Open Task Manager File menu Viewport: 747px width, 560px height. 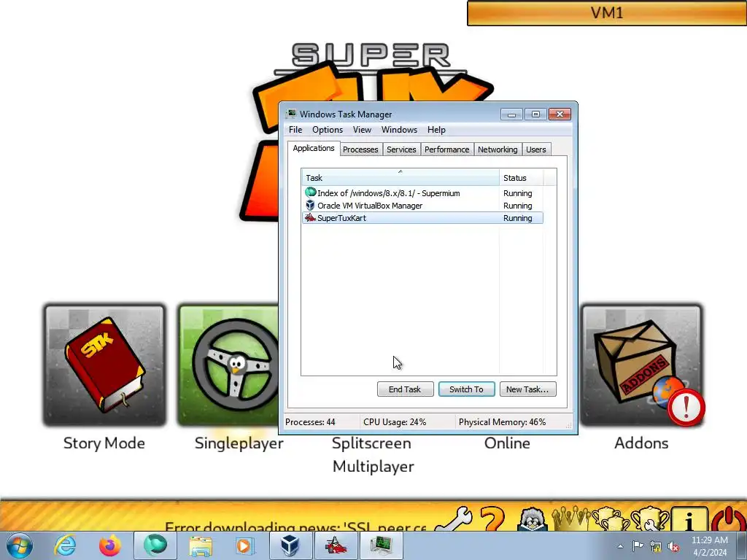click(295, 130)
